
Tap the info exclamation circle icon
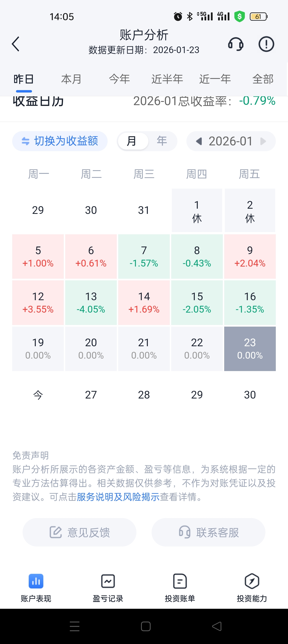266,44
